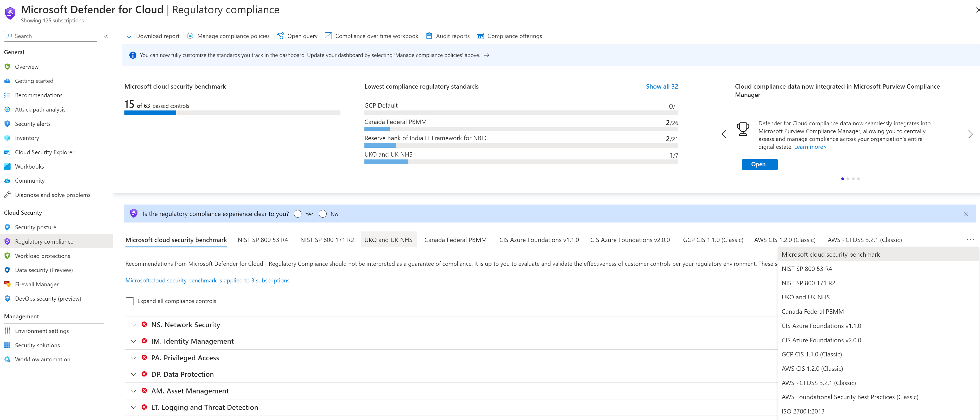The image size is (980, 420).
Task: Expand DP. Data Protection control
Action: click(x=134, y=374)
